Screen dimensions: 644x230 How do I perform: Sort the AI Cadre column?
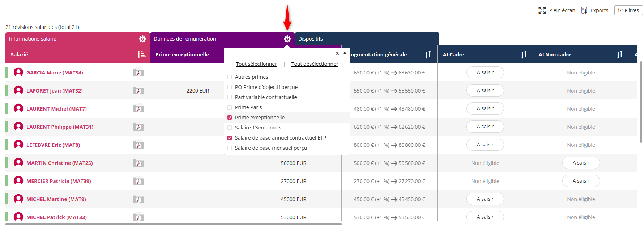(x=524, y=55)
